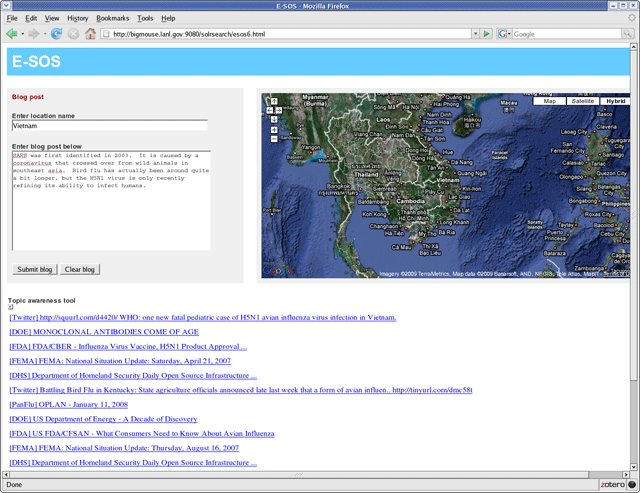This screenshot has width=640, height=493.
Task: Click the Cambodia label on the map
Action: click(411, 201)
